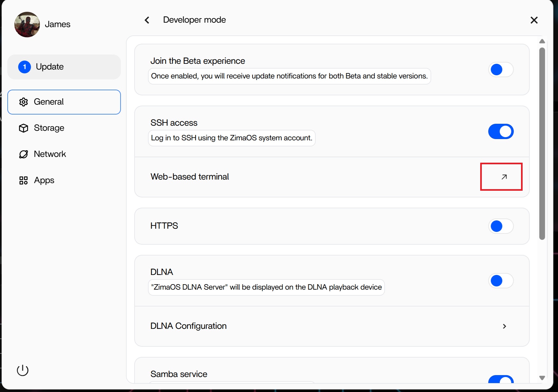Viewport: 558px width, 392px height.
Task: Expand DLNA Configuration with chevron arrow
Action: (x=504, y=326)
